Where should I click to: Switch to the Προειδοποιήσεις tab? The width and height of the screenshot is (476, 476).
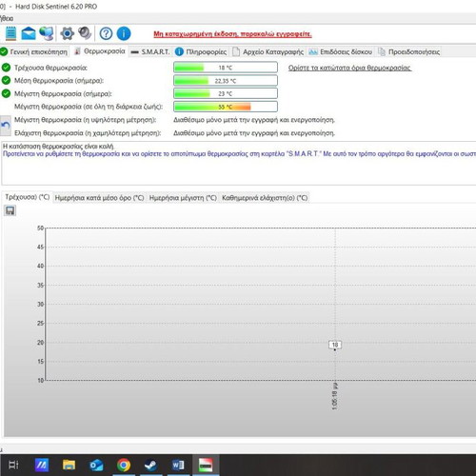tap(408, 51)
